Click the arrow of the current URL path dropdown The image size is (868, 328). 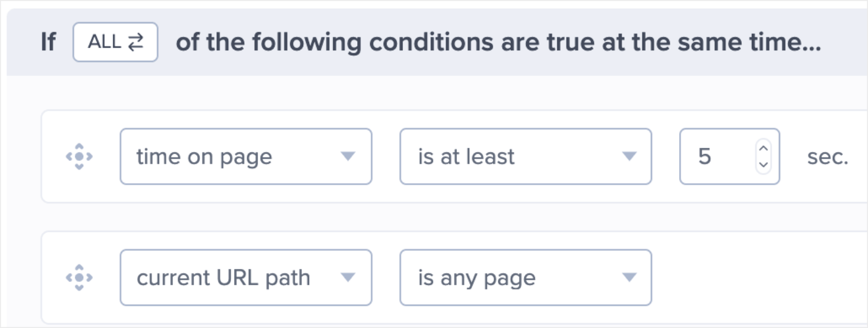point(348,278)
